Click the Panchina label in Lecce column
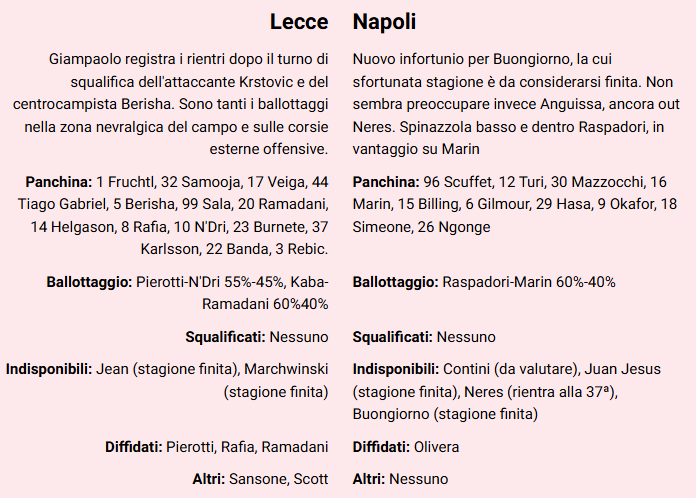The height and width of the screenshot is (498, 696). click(x=58, y=182)
